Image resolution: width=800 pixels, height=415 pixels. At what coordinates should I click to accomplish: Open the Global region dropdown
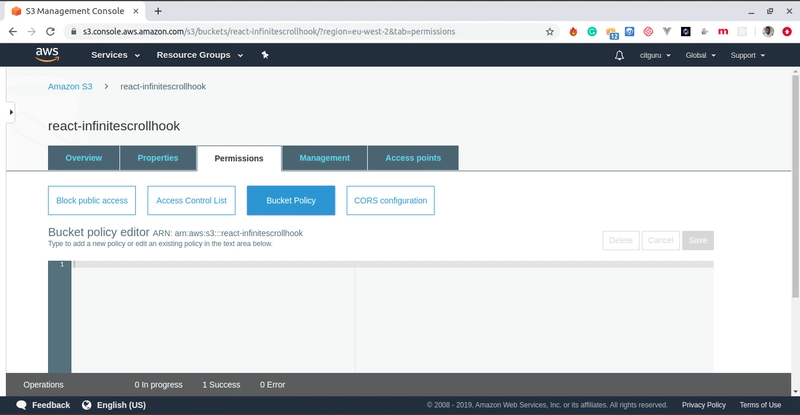tap(701, 55)
